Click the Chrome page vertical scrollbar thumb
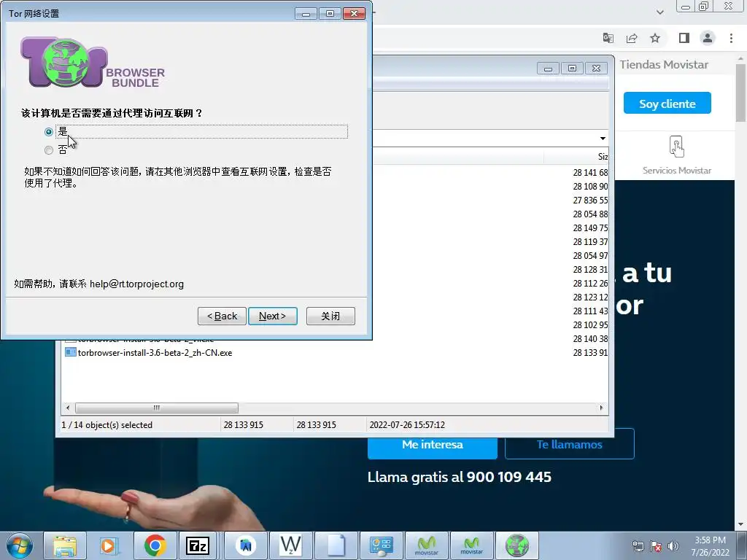Screen dimensions: 747x560 click(741, 93)
